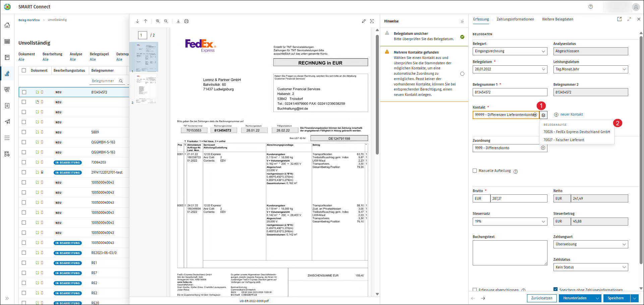Screen dimensions: 644x305
Task: Zoom in on the PDF document
Action: (x=158, y=21)
